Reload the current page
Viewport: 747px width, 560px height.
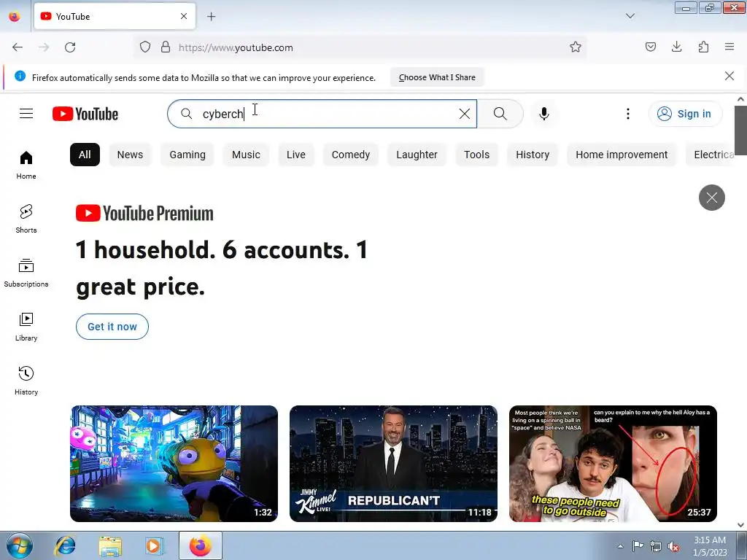pyautogui.click(x=70, y=47)
